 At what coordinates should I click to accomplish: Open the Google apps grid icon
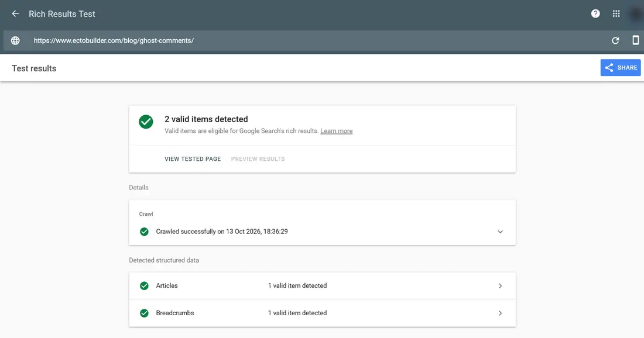(x=616, y=13)
